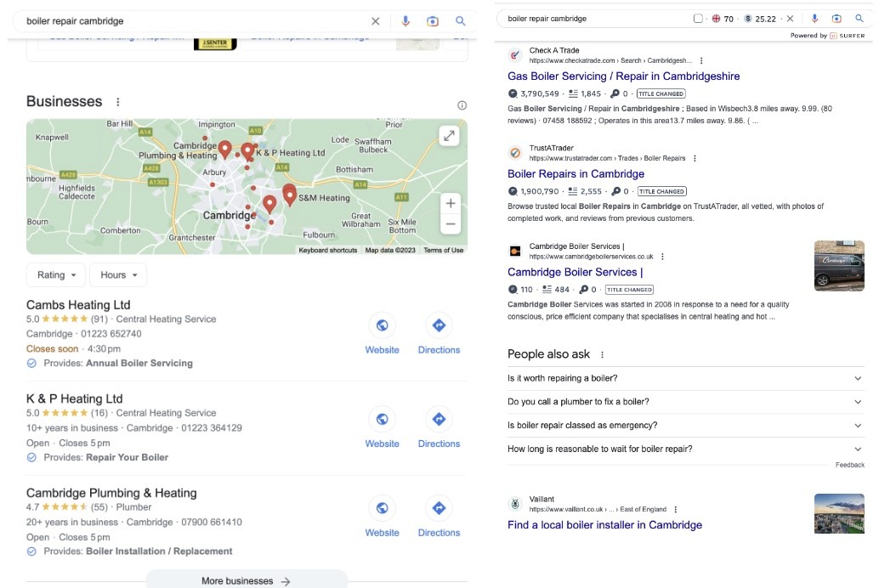Open map Keyboard shortcuts
The height and width of the screenshot is (588, 879).
pyautogui.click(x=327, y=250)
